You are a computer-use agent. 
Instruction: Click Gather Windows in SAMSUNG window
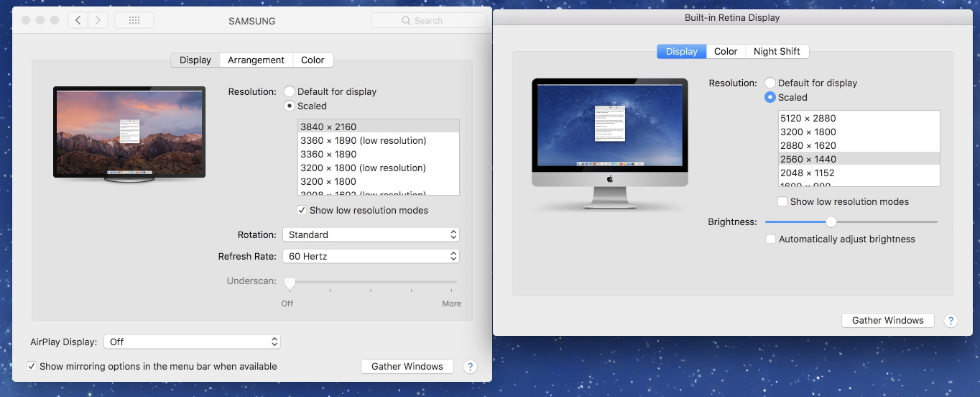[x=407, y=367]
